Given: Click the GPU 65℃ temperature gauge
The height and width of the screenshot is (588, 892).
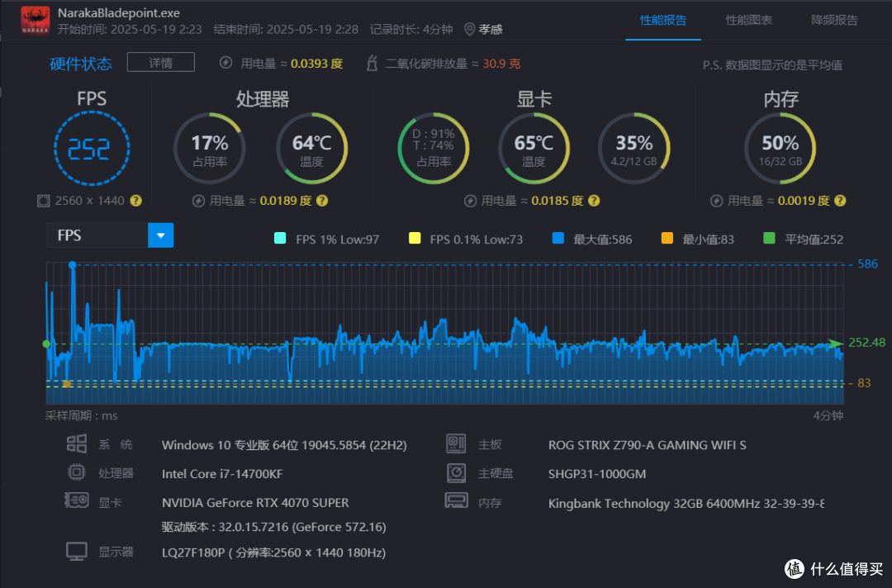Looking at the screenshot, I should point(534,149).
